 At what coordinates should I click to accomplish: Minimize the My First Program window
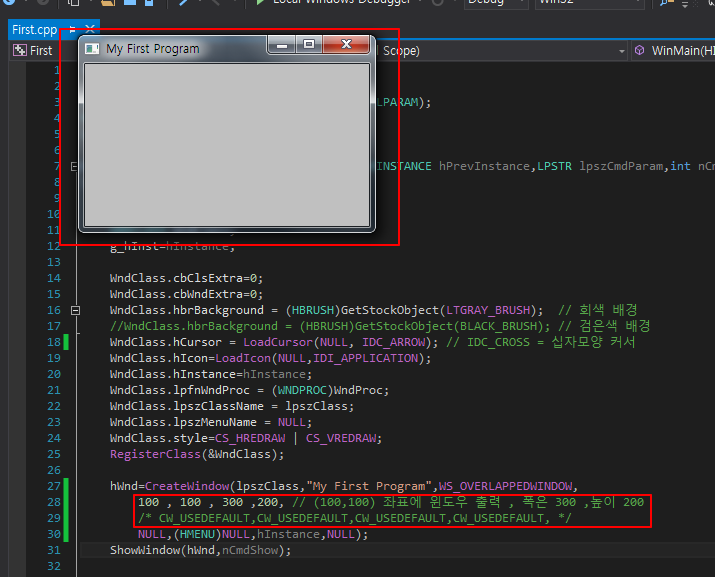[282, 45]
